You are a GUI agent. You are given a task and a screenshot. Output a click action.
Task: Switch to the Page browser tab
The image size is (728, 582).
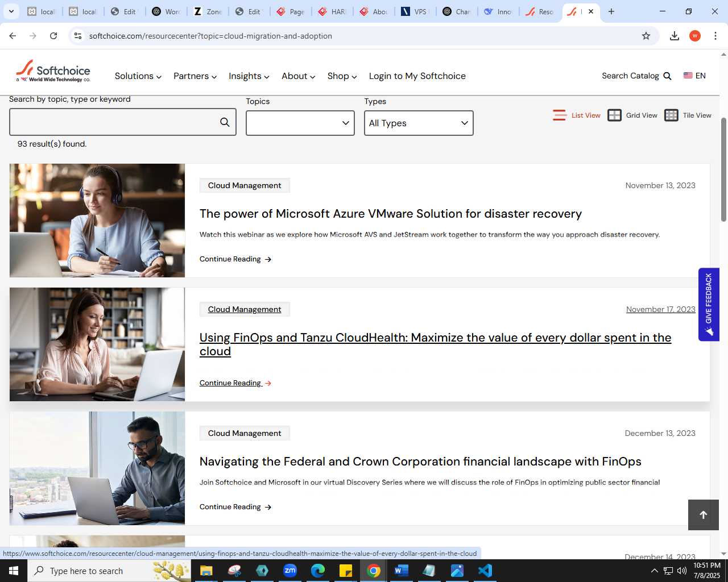coord(291,11)
